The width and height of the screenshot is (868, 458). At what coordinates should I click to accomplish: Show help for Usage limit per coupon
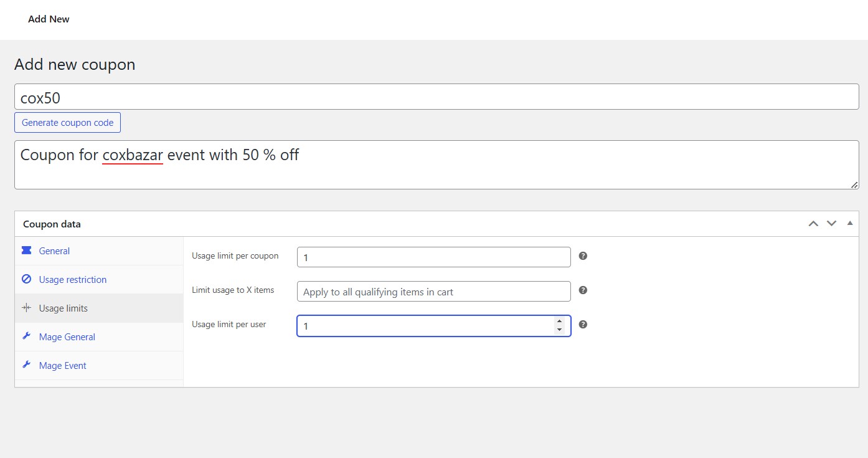pos(583,256)
